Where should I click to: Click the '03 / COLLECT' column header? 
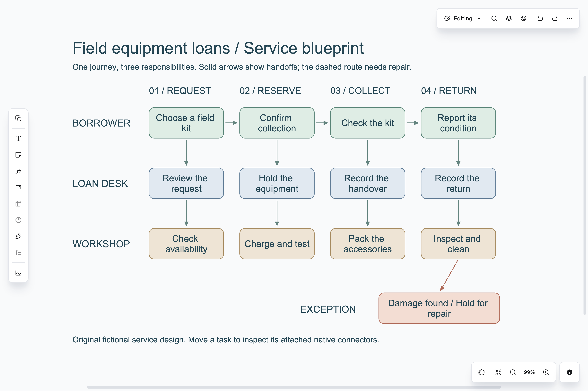tap(360, 91)
